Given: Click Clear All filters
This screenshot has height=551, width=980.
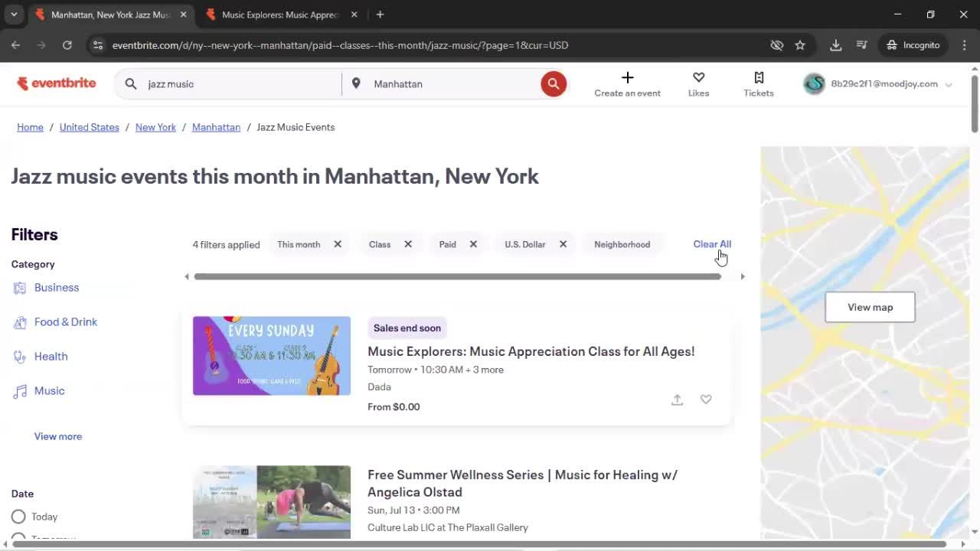Looking at the screenshot, I should coord(712,244).
